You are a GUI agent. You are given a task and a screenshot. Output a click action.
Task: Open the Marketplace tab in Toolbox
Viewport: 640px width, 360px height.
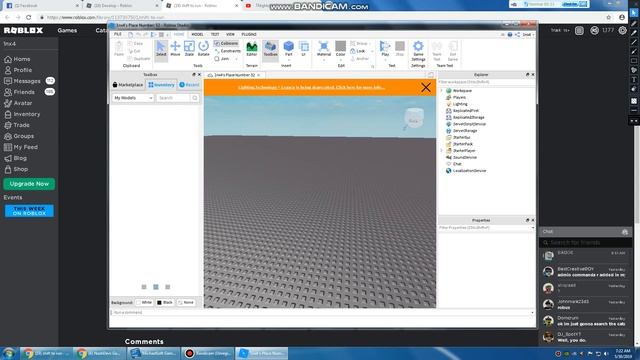pyautogui.click(x=128, y=85)
